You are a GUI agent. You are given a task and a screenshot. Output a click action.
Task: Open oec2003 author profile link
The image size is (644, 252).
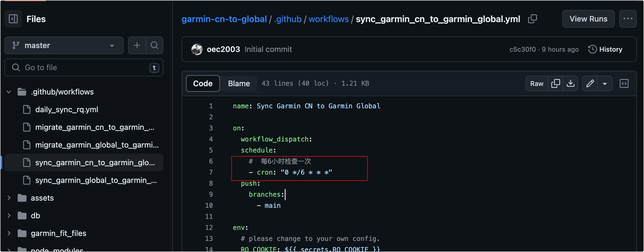[223, 49]
